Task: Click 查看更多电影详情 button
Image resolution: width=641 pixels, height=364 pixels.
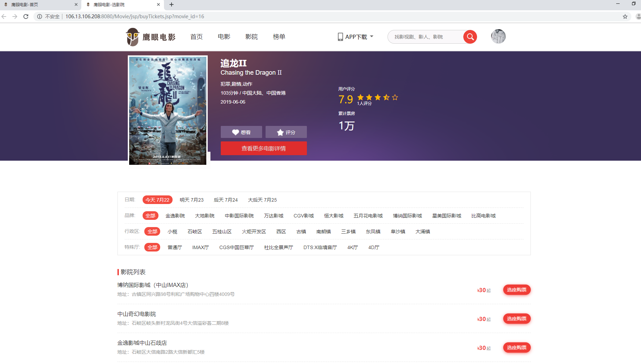Action: [x=263, y=148]
